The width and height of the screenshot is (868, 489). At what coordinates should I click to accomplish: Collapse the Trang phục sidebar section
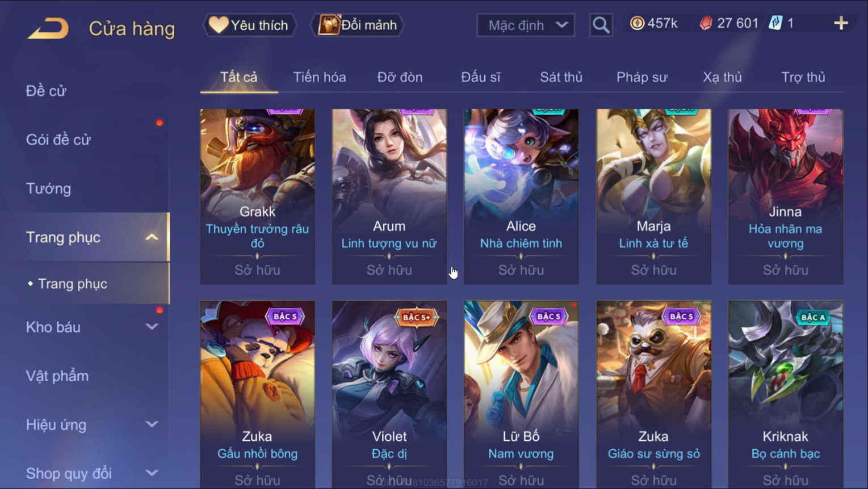(152, 237)
